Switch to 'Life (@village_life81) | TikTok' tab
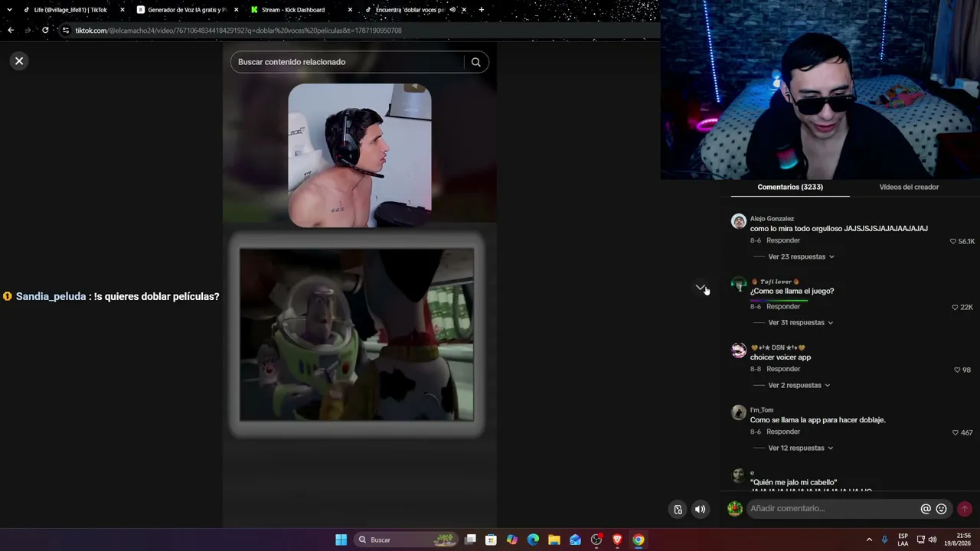980x551 pixels. click(x=70, y=10)
